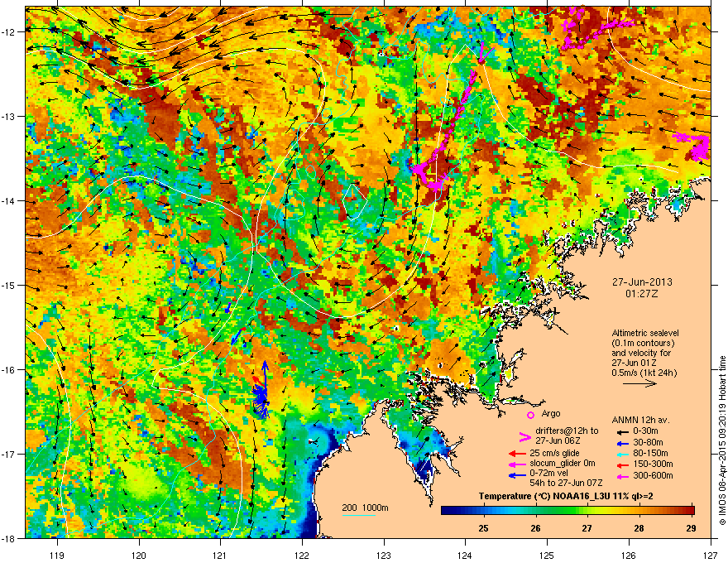Screen dimensions: 728x563
Task: Select the red arrow beside 25 cm/s glide
Action: 517,454
